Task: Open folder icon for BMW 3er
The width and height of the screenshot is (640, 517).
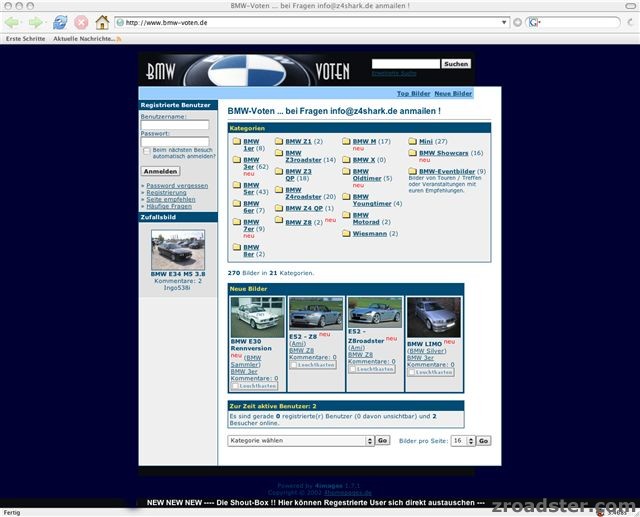Action: click(237, 160)
